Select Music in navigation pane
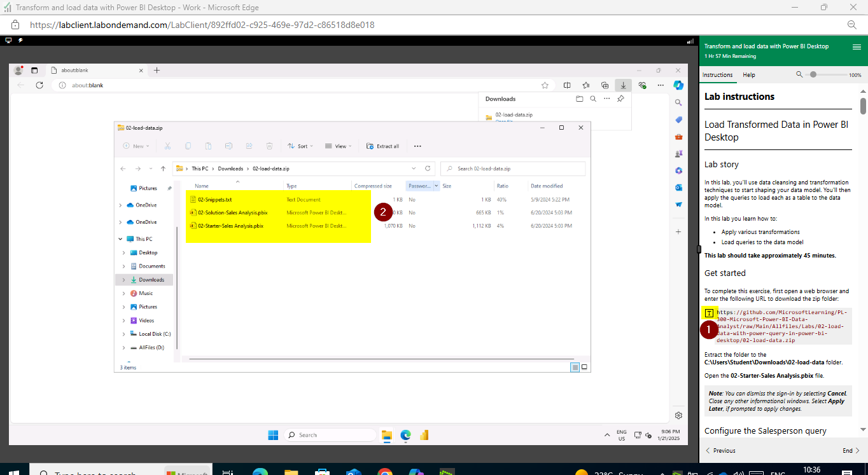The image size is (868, 475). pos(146,293)
